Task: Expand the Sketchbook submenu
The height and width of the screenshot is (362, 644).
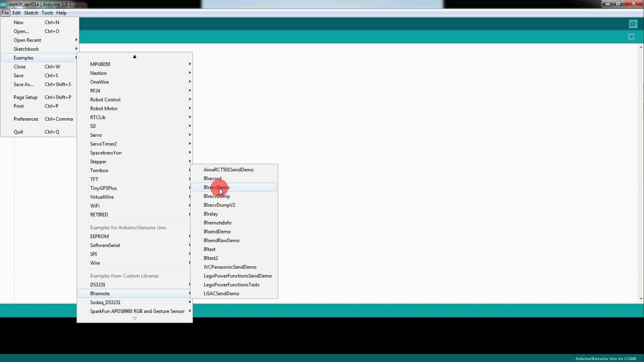Action: tap(26, 49)
